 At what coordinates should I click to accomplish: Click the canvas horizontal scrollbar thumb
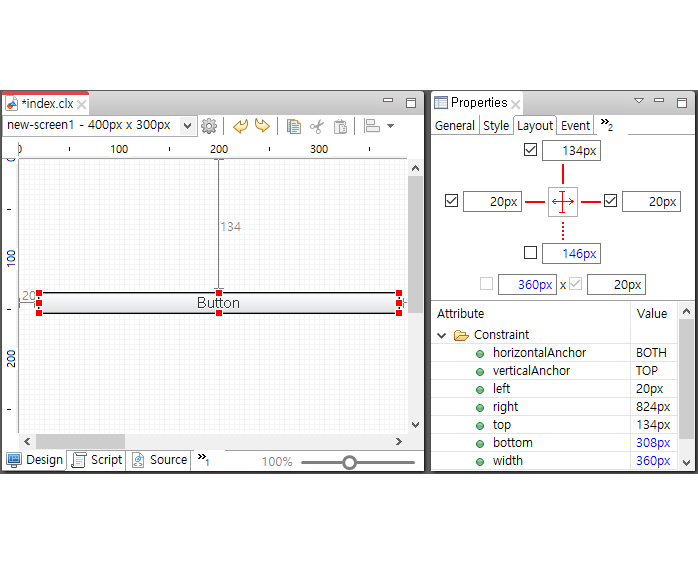click(x=80, y=441)
